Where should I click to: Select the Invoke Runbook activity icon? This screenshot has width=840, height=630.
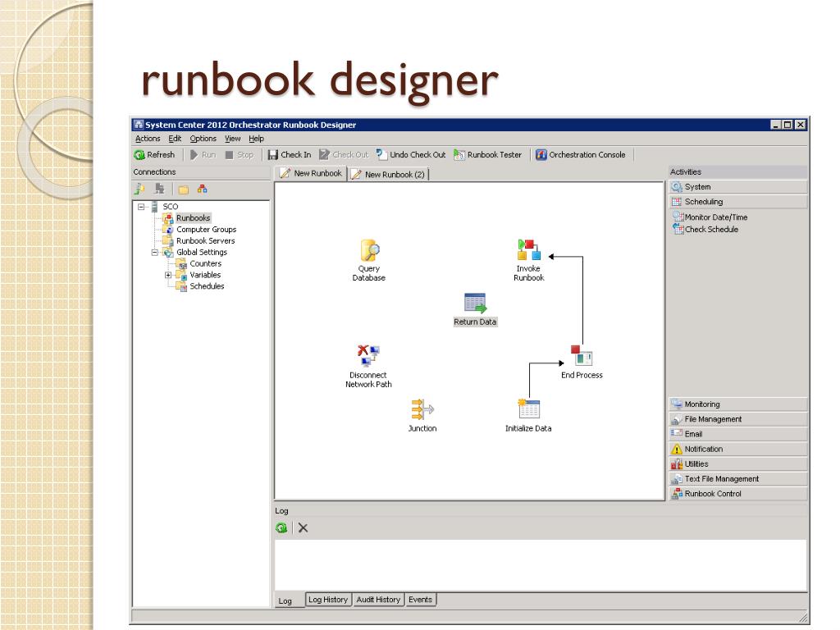(x=529, y=249)
